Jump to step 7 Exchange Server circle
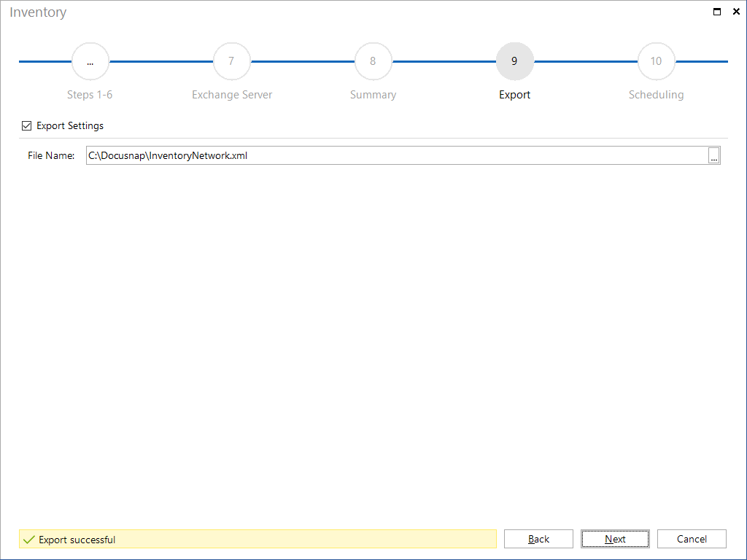The height and width of the screenshot is (560, 747). pyautogui.click(x=231, y=61)
